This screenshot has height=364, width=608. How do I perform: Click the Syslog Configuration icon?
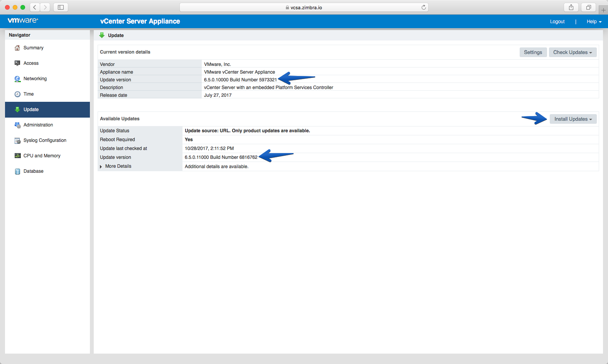[17, 140]
